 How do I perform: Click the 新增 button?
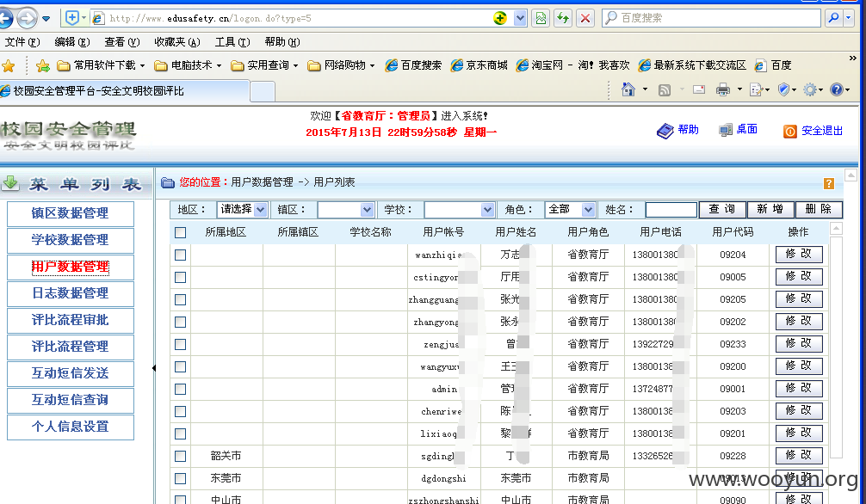click(x=770, y=209)
